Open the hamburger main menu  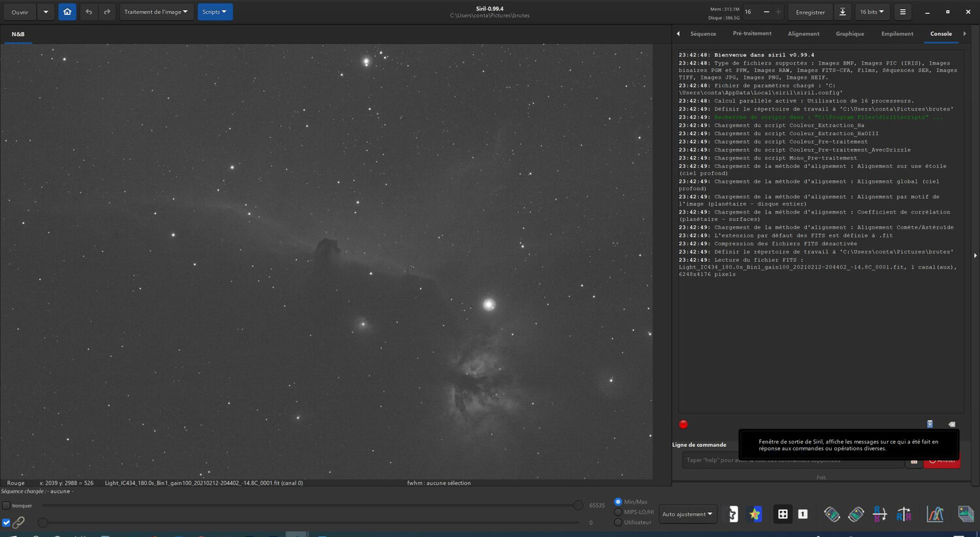coord(902,12)
